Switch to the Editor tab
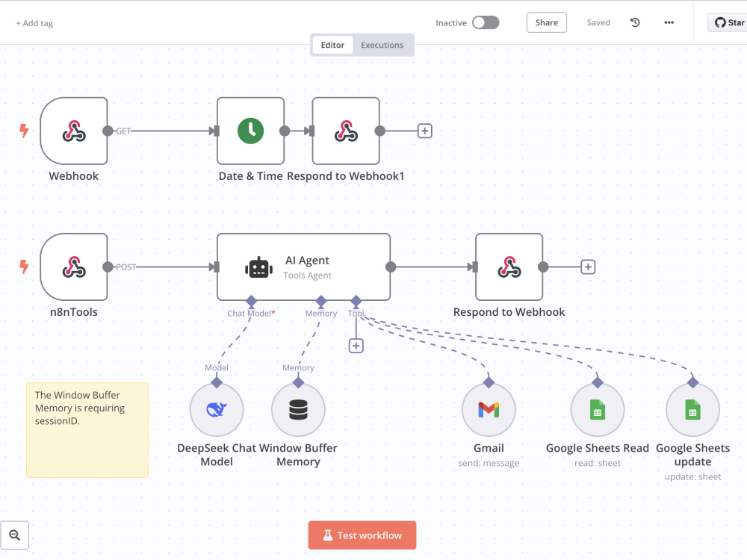Viewport: 747px width, 560px height. point(332,45)
